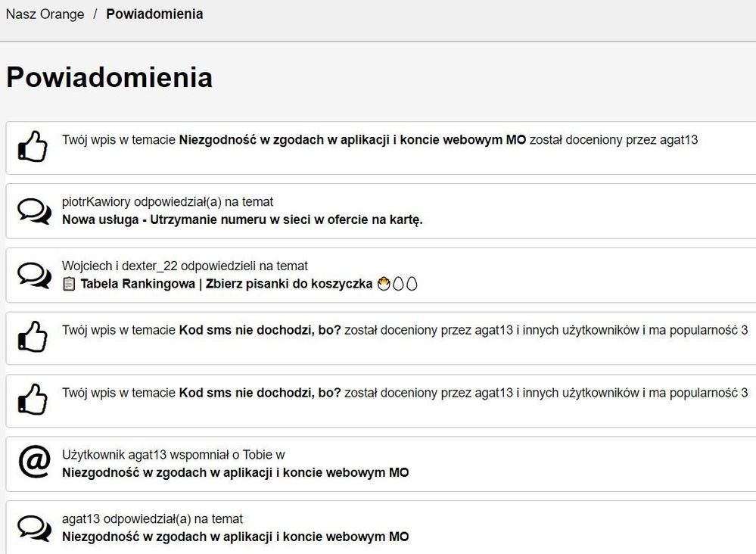Image resolution: width=756 pixels, height=554 pixels.
Task: Click the speech bubble icon for Wojciech and dexter_22's replies
Action: 33,275
